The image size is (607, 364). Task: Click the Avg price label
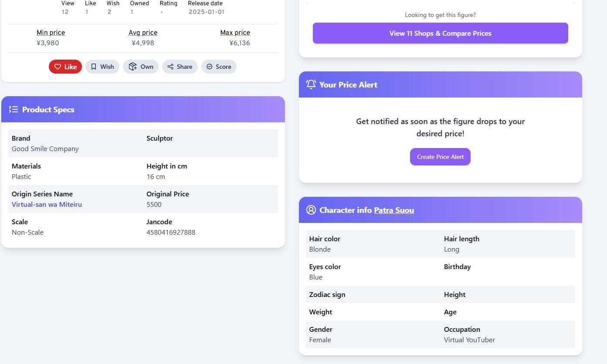[143, 32]
